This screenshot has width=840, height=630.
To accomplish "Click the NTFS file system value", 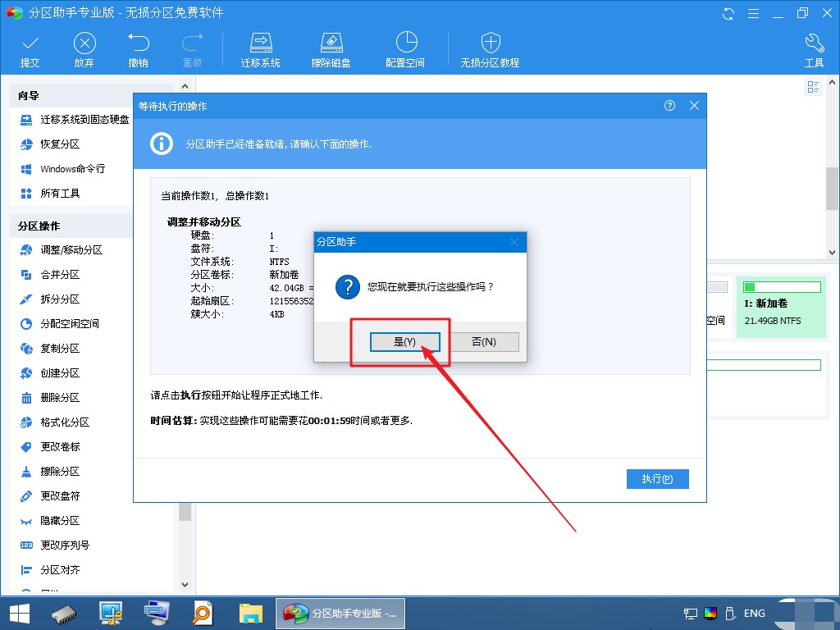I will pyautogui.click(x=279, y=262).
